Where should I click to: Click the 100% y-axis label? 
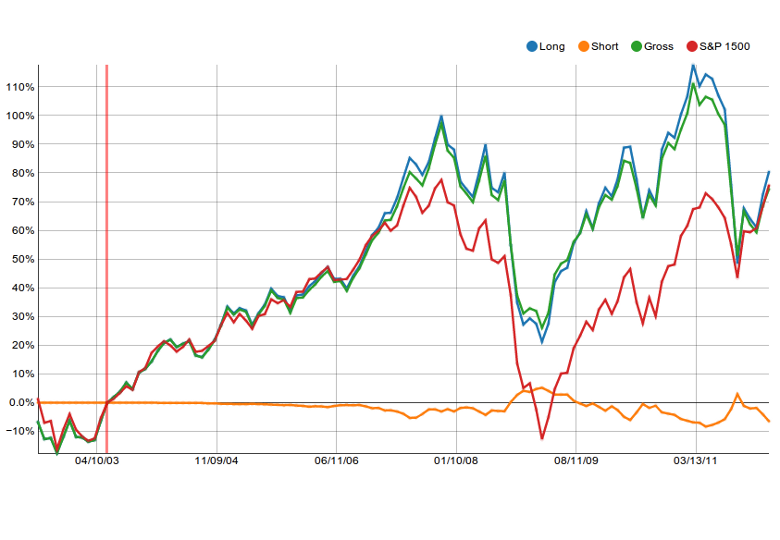pos(20,116)
